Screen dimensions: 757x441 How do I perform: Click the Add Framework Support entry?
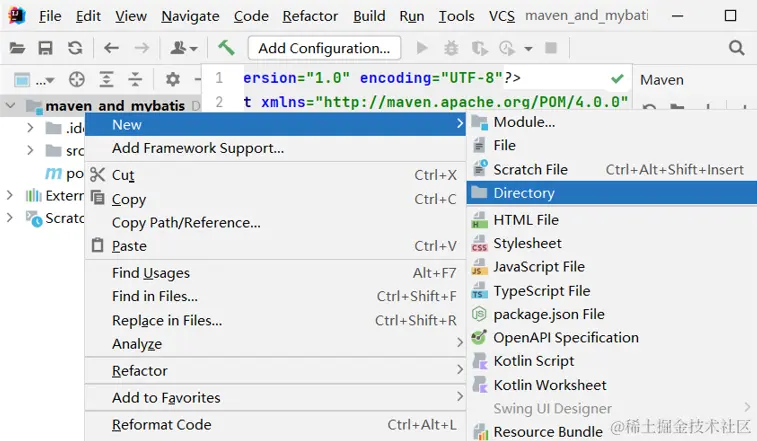(198, 148)
